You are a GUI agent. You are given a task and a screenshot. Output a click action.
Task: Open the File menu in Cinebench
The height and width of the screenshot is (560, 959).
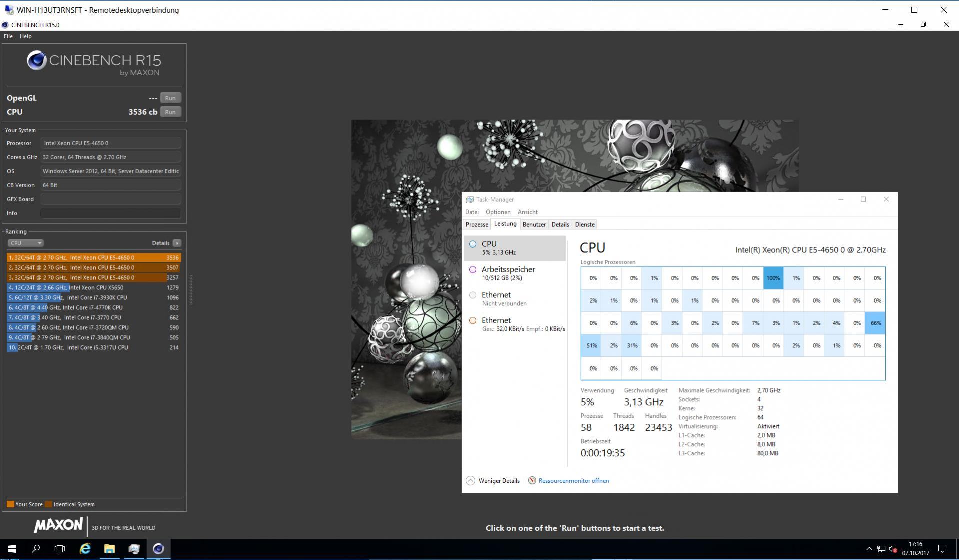click(x=8, y=36)
